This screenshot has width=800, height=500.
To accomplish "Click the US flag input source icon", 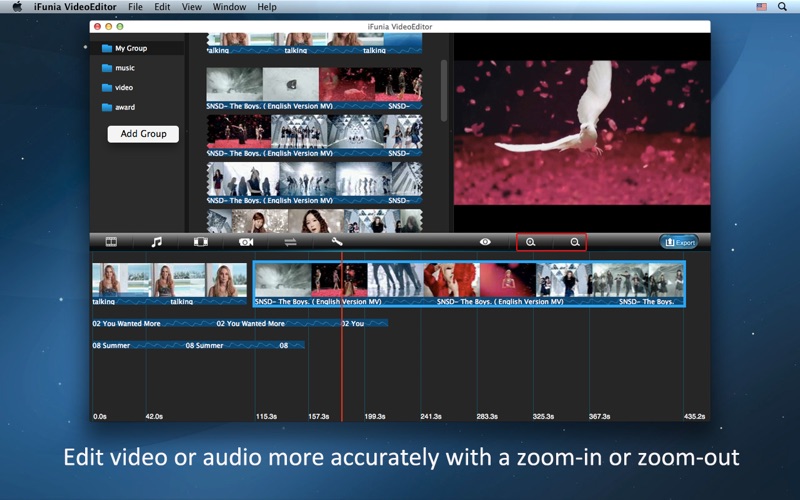I will pos(762,7).
